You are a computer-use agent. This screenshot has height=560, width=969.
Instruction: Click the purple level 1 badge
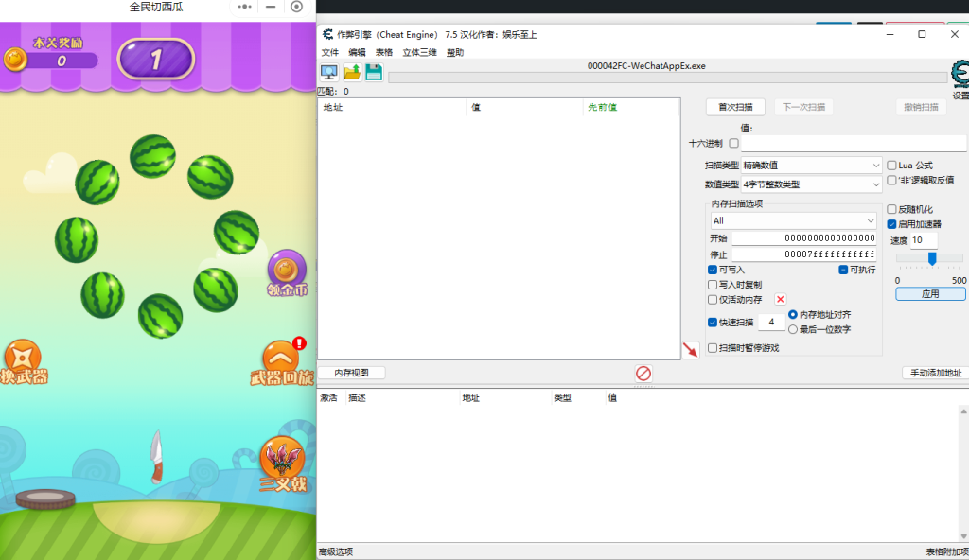coord(156,60)
